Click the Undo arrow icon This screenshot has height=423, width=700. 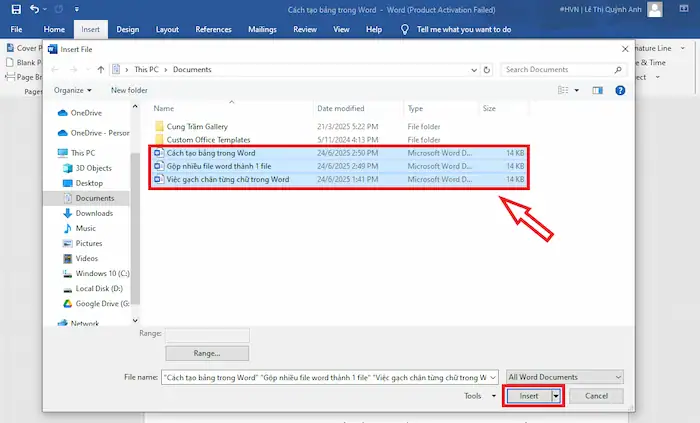click(x=36, y=10)
